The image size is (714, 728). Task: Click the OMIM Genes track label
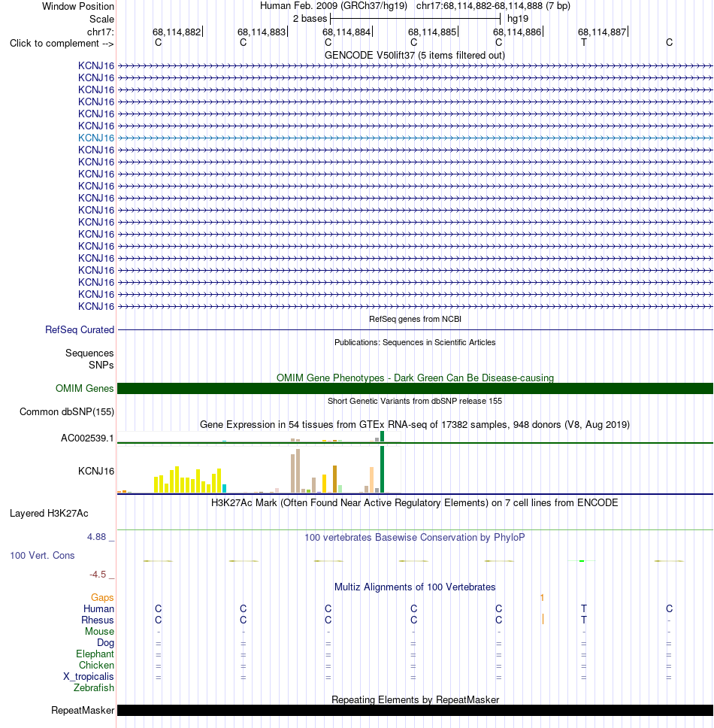point(84,388)
